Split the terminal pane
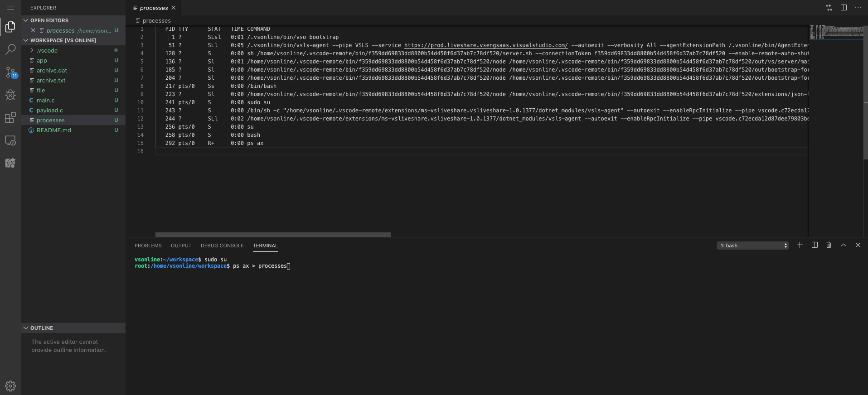This screenshot has width=868, height=395. pyautogui.click(x=815, y=245)
